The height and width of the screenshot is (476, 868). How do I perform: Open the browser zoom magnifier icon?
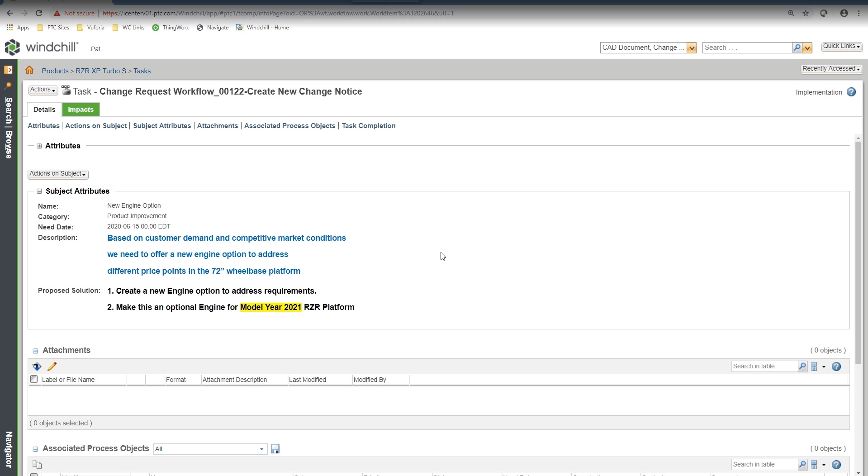point(791,13)
